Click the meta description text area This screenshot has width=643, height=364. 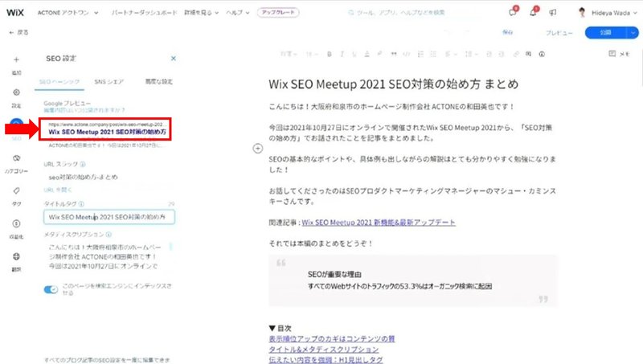109,256
